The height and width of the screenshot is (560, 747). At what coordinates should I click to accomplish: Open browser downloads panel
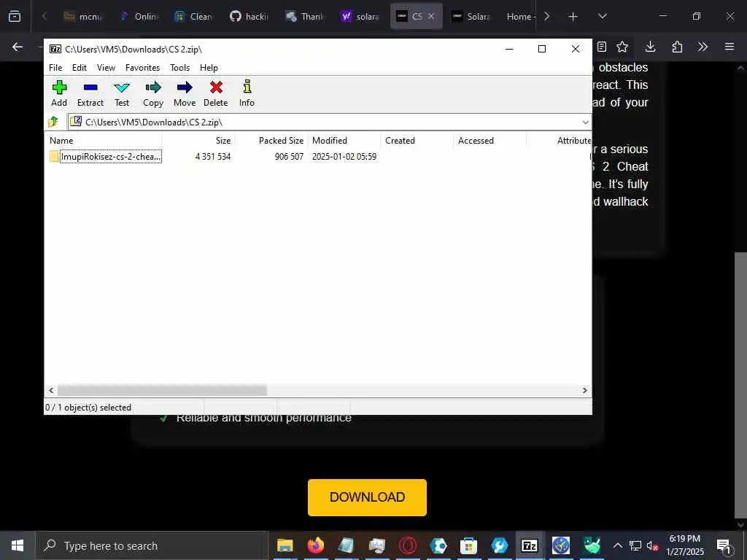click(x=650, y=47)
